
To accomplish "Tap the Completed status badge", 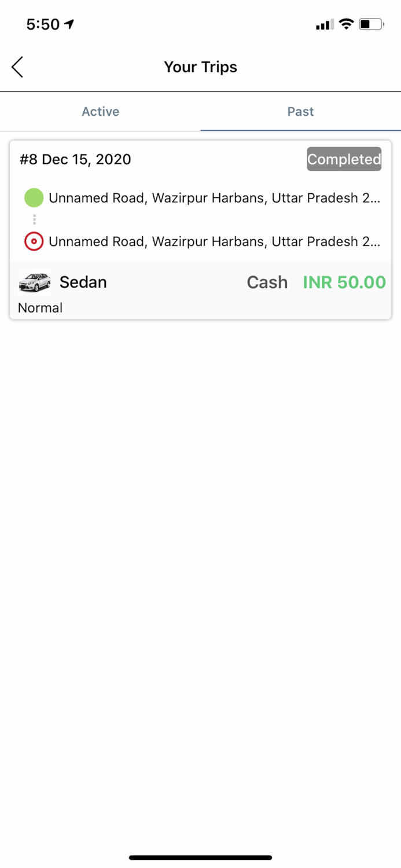I will tap(344, 159).
